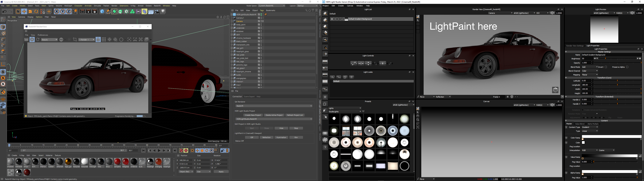This screenshot has width=644, height=181.
Task: Click Render to Picture Viewer icon
Action: 89,12
